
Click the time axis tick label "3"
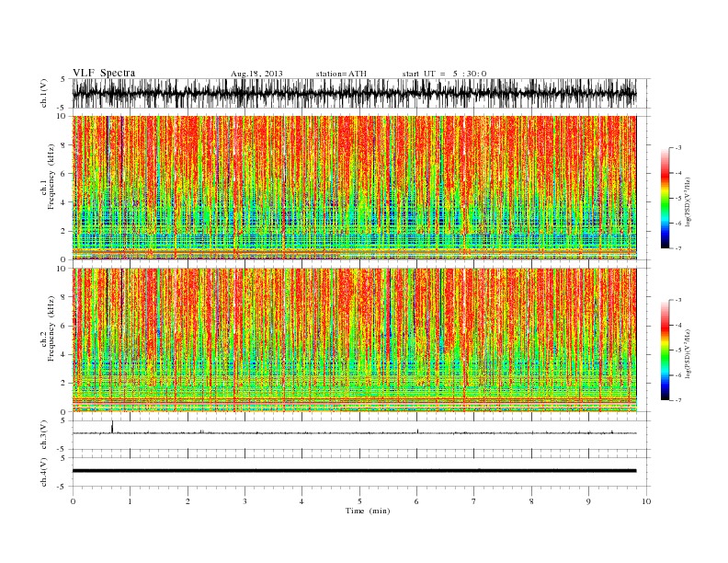tap(245, 501)
